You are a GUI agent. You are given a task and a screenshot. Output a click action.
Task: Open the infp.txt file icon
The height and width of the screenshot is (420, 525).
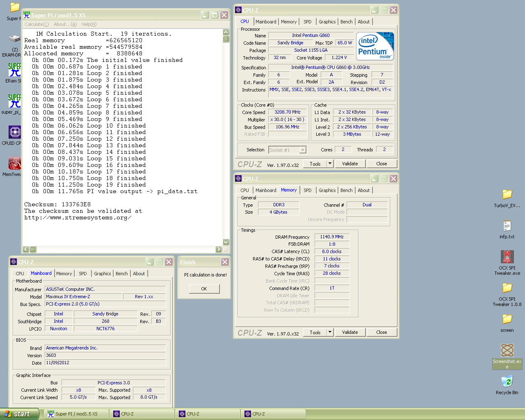pyautogui.click(x=507, y=226)
